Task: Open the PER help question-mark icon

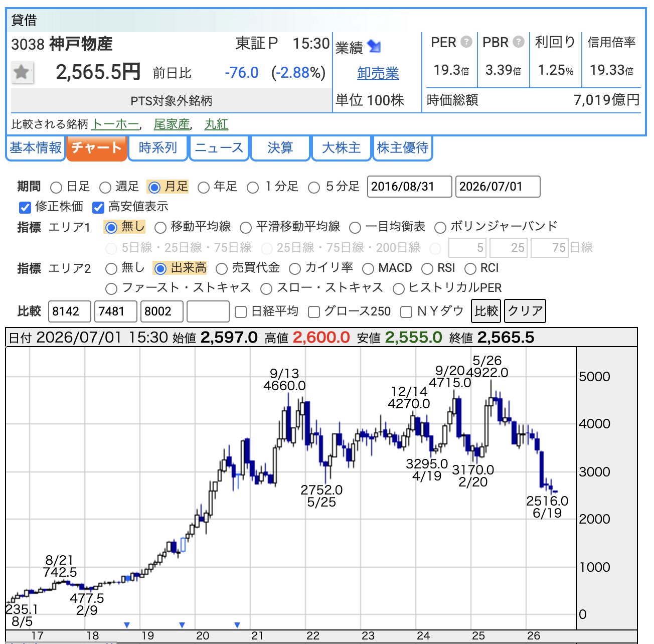Action: 466,42
